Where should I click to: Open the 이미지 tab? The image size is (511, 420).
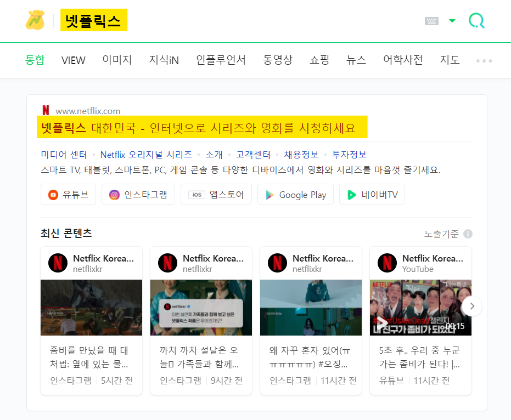tap(117, 60)
